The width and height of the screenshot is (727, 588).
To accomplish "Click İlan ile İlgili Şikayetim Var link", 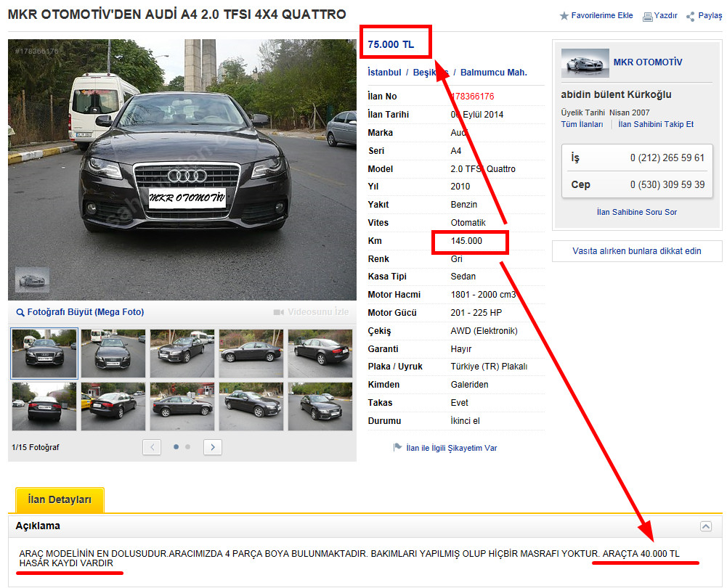I will point(451,448).
